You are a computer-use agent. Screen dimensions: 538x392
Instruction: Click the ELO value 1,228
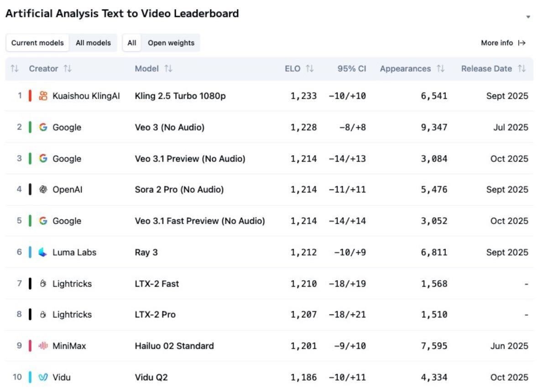click(x=303, y=127)
